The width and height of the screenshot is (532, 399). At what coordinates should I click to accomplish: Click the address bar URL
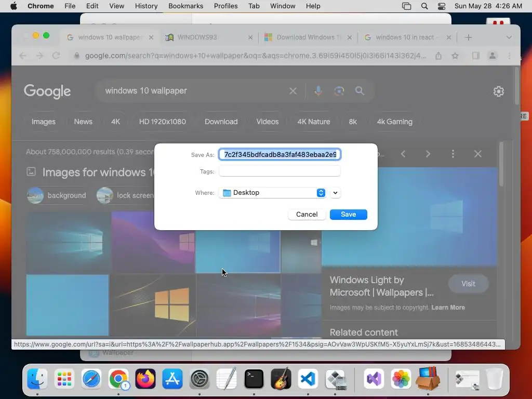[x=255, y=56]
